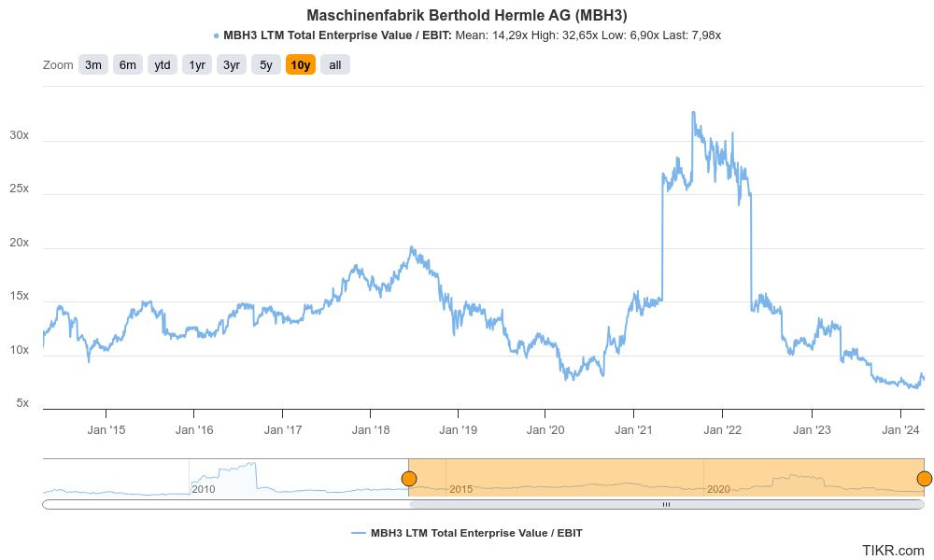Click the Jan '15 axis label
The image size is (934, 560).
coord(106,429)
